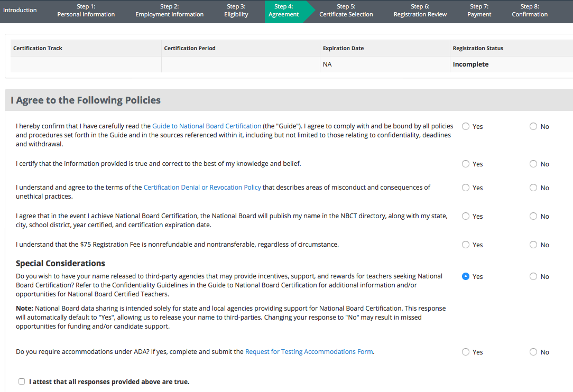The width and height of the screenshot is (573, 392).
Task: Choose Yes for NBCT directory publishing
Action: pos(466,216)
